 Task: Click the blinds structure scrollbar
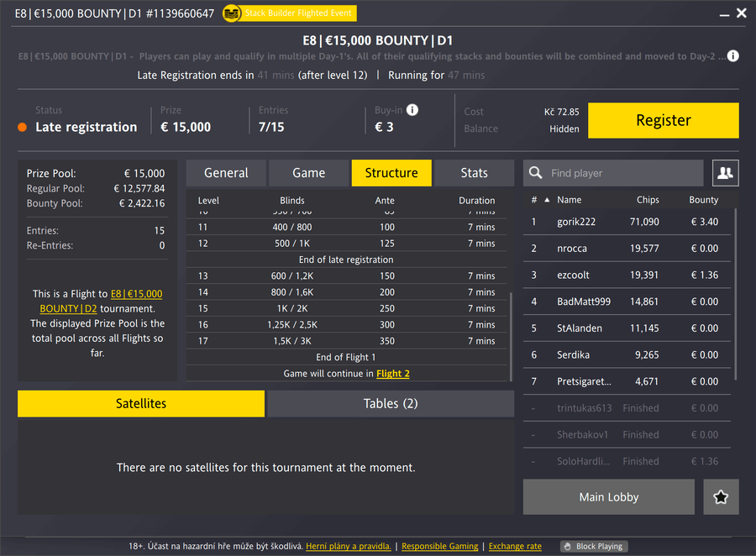pos(510,336)
